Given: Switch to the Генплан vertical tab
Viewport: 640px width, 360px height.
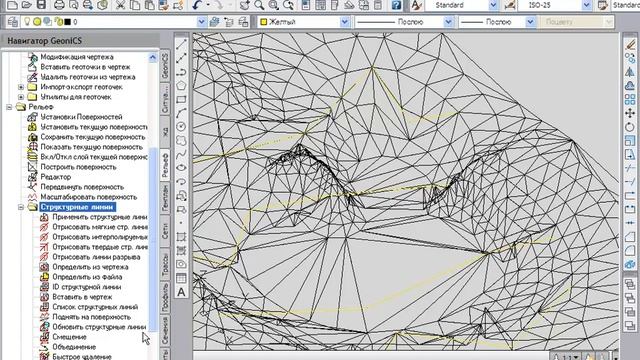Looking at the screenshot, I should (165, 198).
